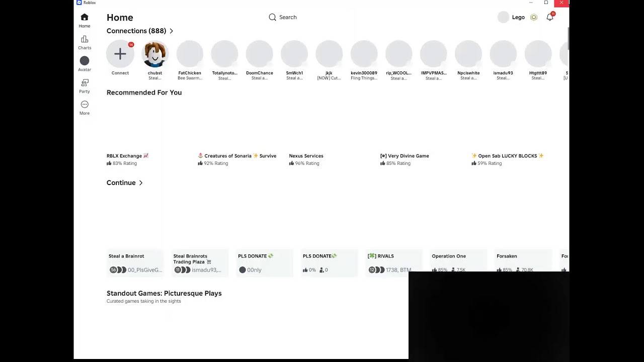Open the More sidebar menu
Viewport: 644px width, 362px height.
click(85, 105)
